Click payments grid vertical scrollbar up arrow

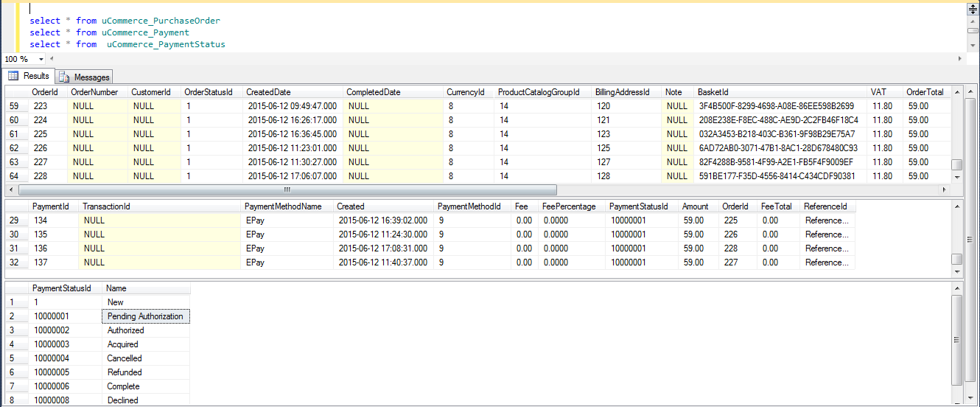click(957, 206)
